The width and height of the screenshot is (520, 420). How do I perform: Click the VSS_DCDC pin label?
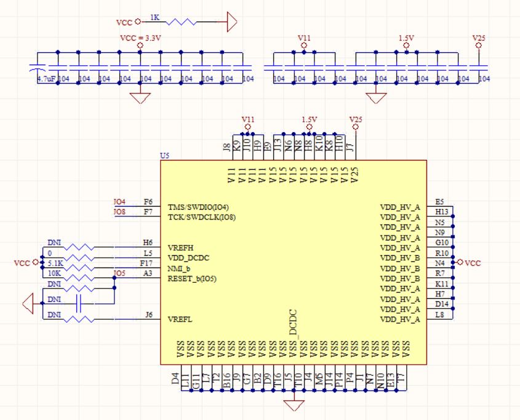pyautogui.click(x=293, y=334)
